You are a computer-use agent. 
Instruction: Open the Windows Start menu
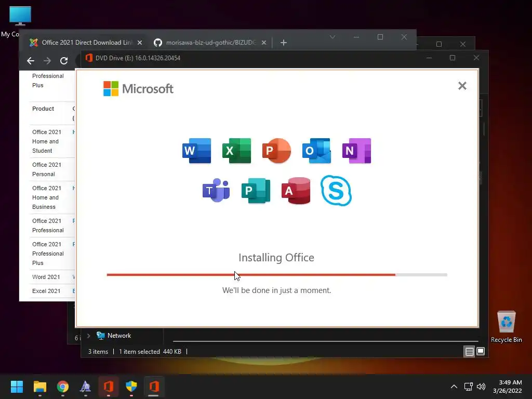tap(17, 387)
